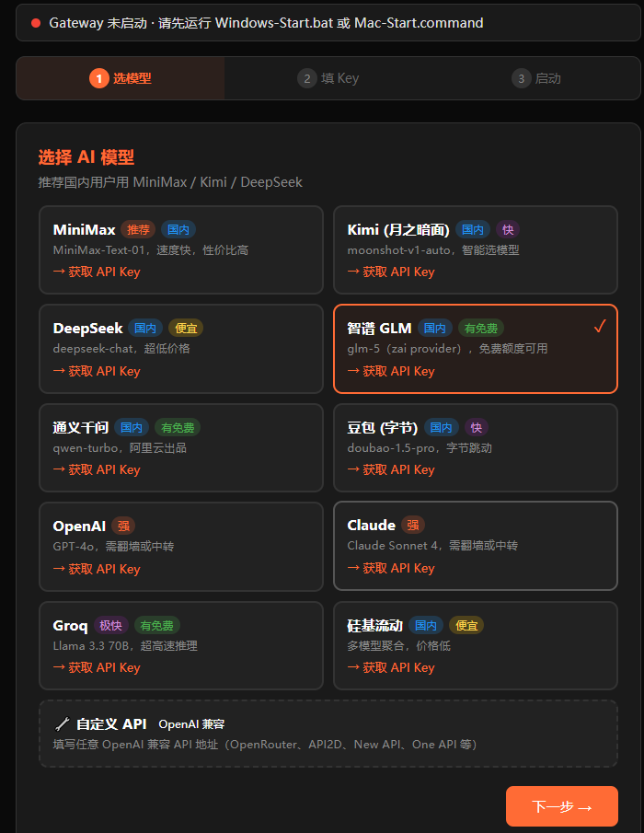Click the 选择 AI 模型 heading
Image resolution: width=644 pixels, height=833 pixels.
pyautogui.click(x=86, y=157)
